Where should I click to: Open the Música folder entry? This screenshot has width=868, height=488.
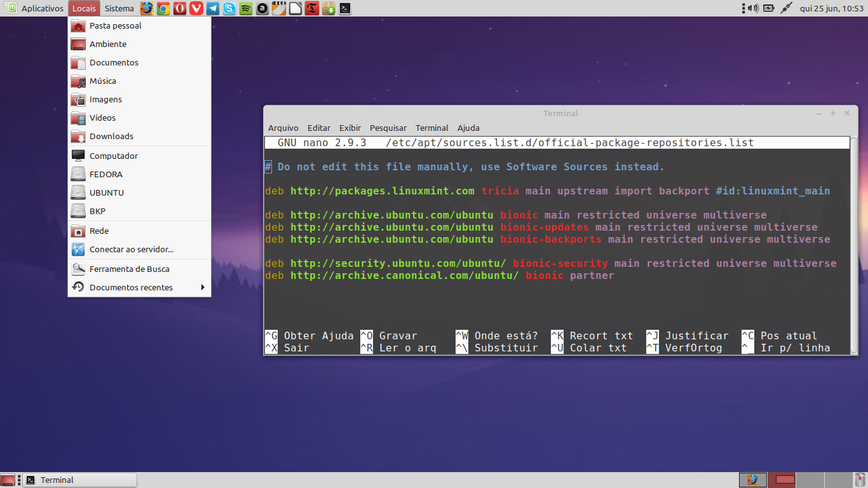[140, 81]
